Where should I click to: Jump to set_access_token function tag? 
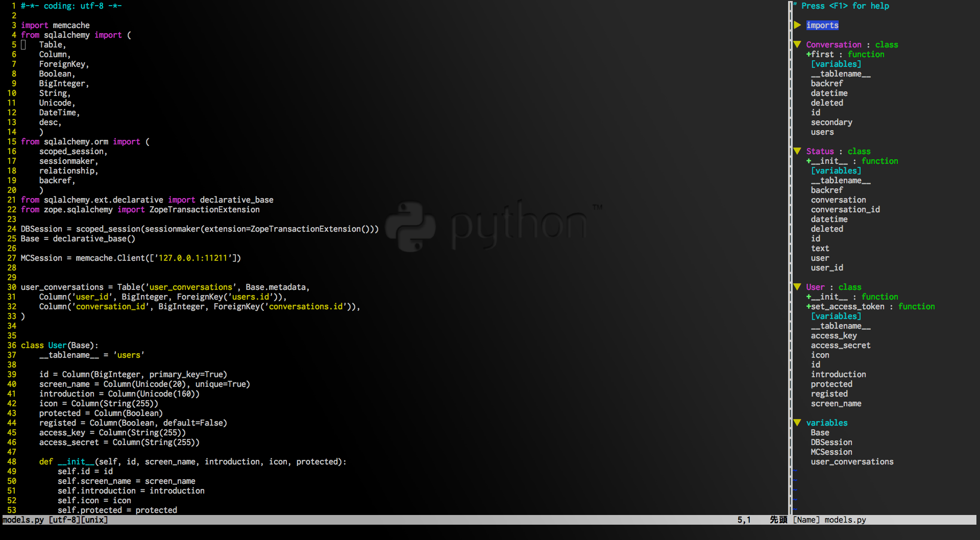[847, 306]
